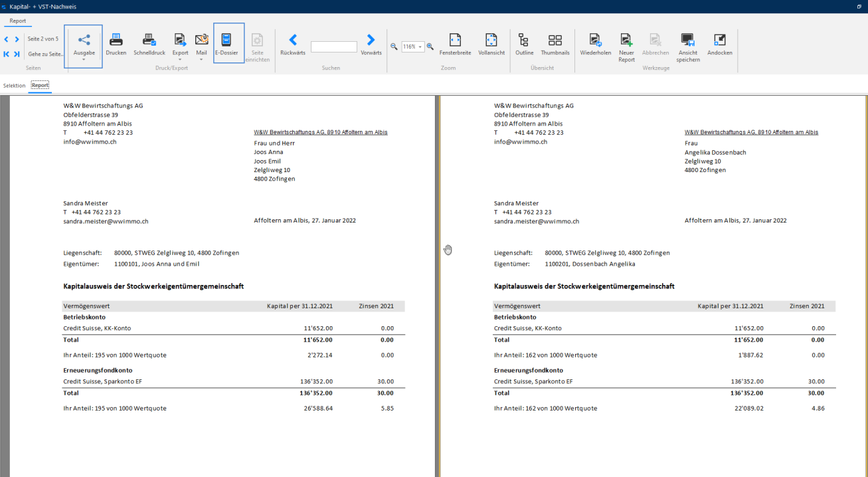Screen dimensions: 868x477
Task: Jump to the first page icon
Action: (x=7, y=54)
